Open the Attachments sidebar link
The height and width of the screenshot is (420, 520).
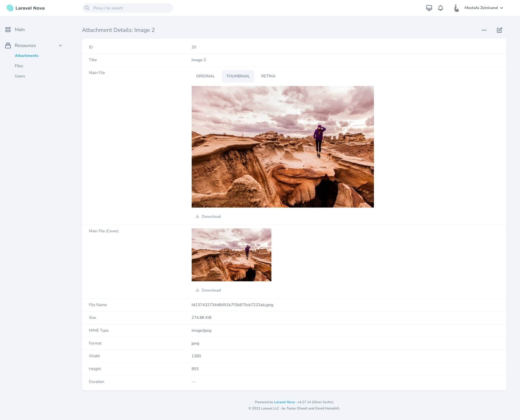click(26, 56)
